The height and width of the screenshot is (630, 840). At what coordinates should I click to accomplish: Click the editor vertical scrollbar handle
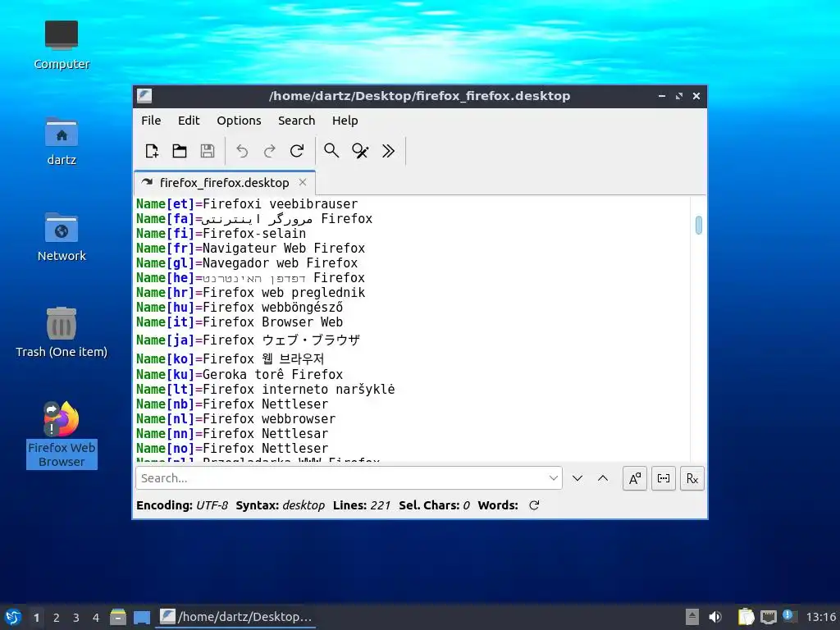click(x=699, y=225)
